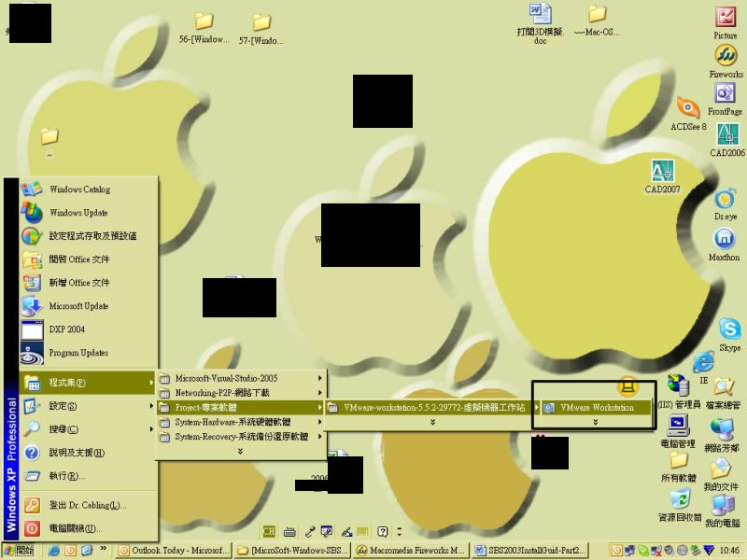This screenshot has height=560, width=747.
Task: Switch to Macromedia Fireworks taskbar button
Action: (x=411, y=551)
